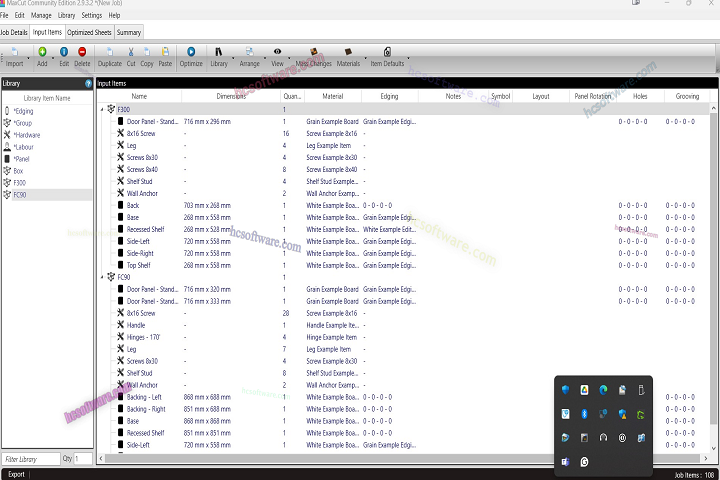Screen dimensions: 720x480
Task: Click the horizontal scrollbar's right arrow
Action: pyautogui.click(x=706, y=458)
